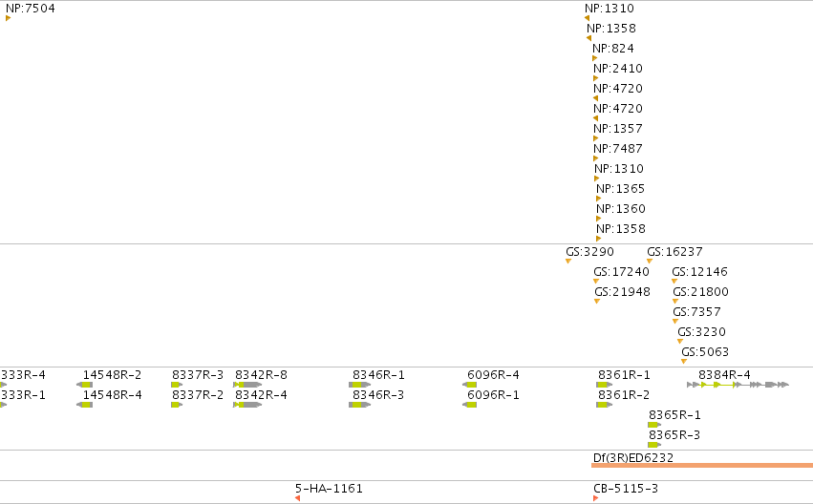Open the GS:12146 insertion marker
The image size is (813, 504).
(x=674, y=282)
